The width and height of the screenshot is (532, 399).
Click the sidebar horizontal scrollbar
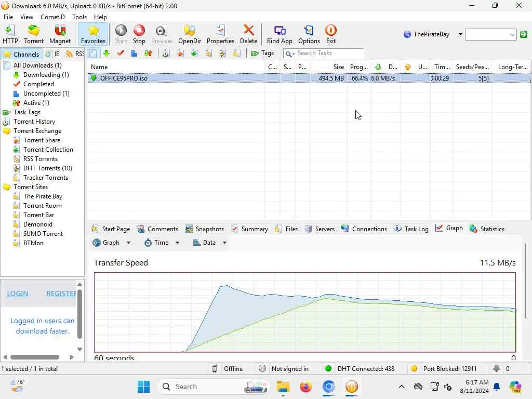click(x=35, y=357)
